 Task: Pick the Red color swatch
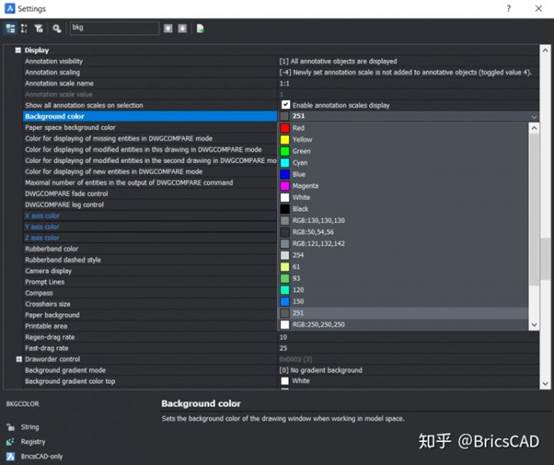click(x=285, y=128)
